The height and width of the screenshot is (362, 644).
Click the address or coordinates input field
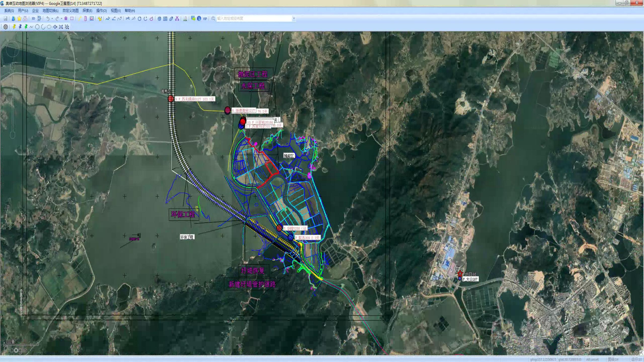254,18
